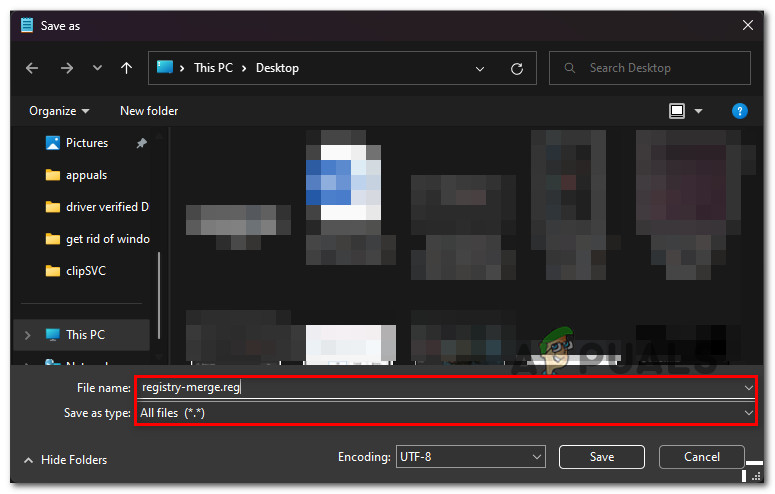Go up one folder level arrow

(127, 68)
